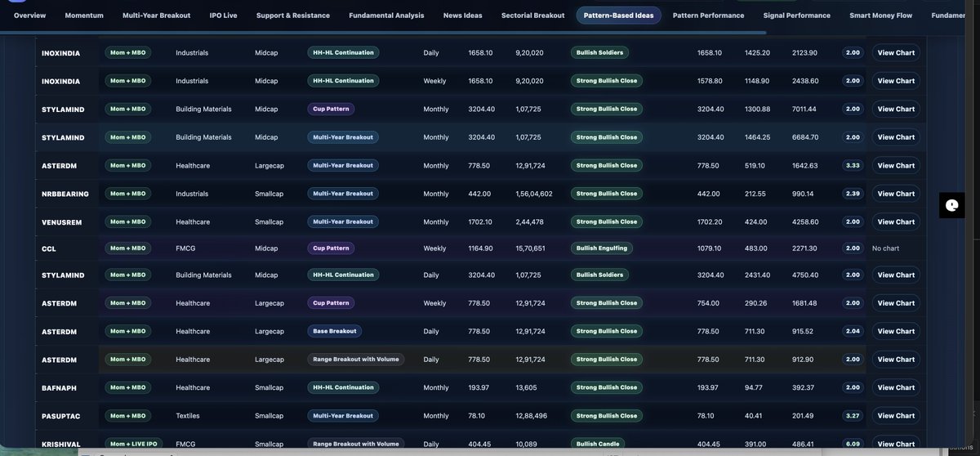Screen dimensions: 980x456
Task: Open the Momentum tab
Action: [x=84, y=16]
